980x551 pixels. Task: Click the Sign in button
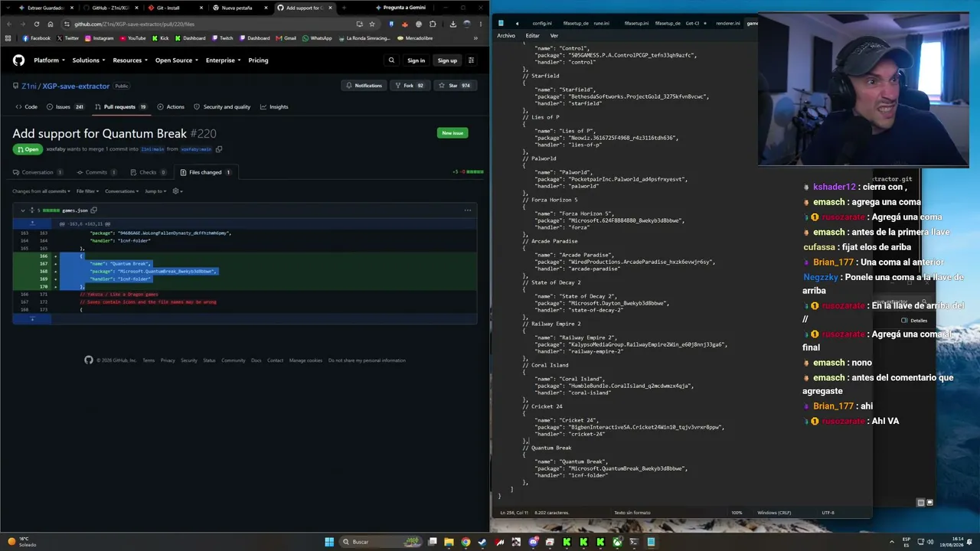[x=416, y=60]
